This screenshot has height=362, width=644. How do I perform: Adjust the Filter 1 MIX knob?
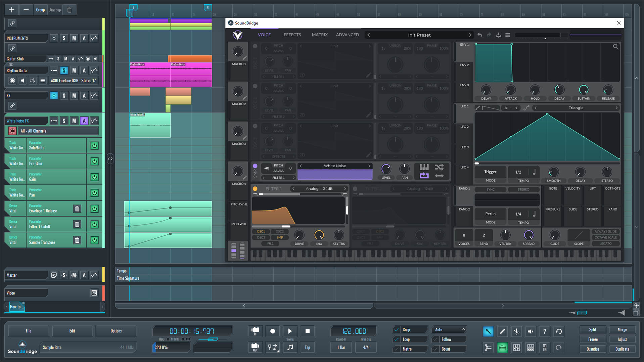click(319, 235)
